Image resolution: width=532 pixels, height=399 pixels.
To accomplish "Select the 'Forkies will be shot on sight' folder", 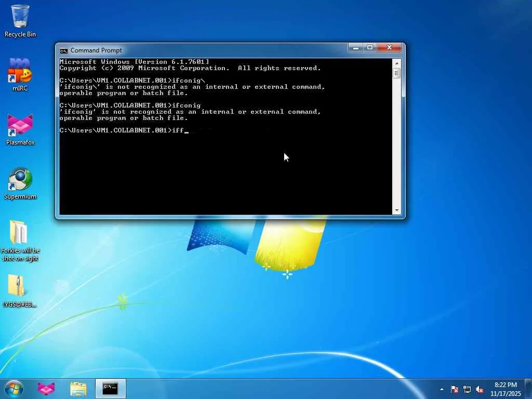I will (x=20, y=241).
